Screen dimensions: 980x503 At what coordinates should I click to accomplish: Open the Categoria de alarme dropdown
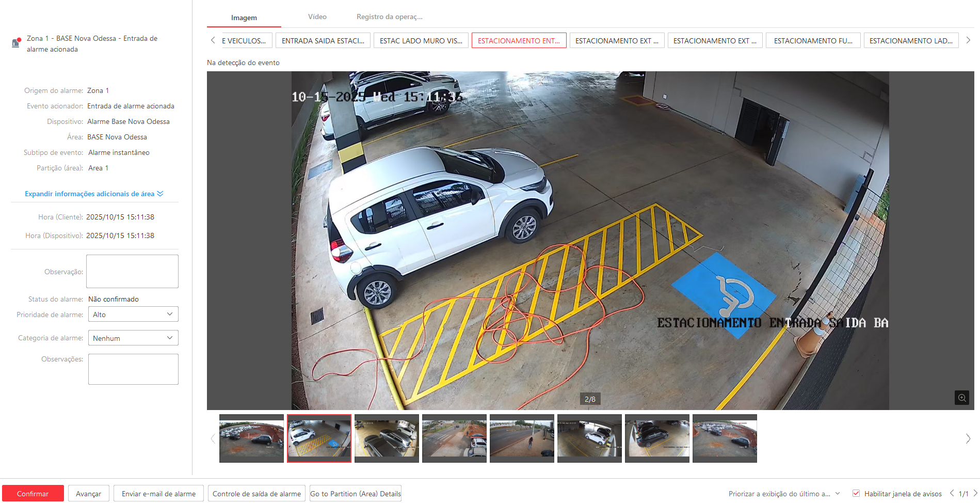point(133,338)
